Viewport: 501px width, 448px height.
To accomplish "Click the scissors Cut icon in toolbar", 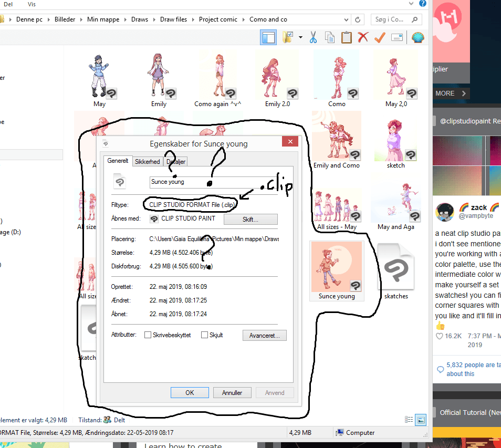I will (313, 38).
